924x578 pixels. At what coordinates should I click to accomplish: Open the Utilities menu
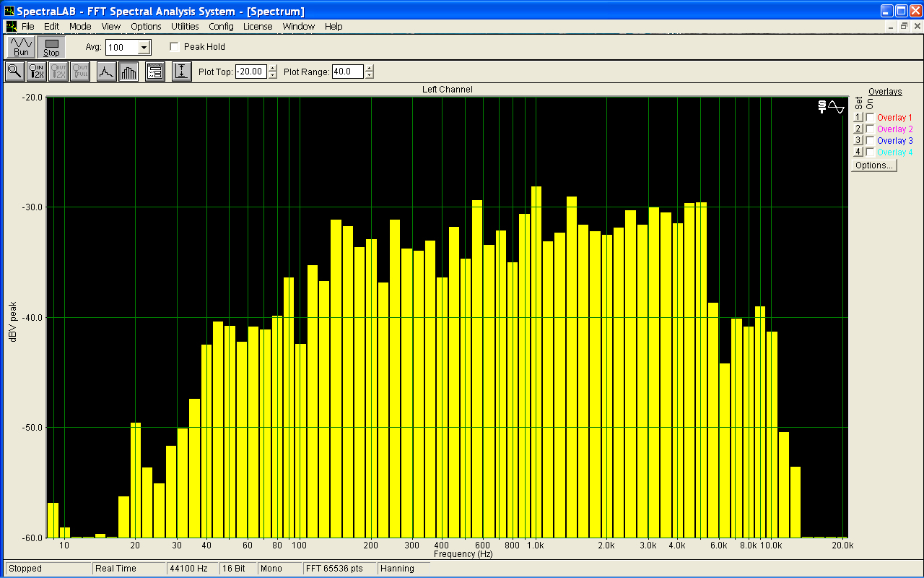185,26
